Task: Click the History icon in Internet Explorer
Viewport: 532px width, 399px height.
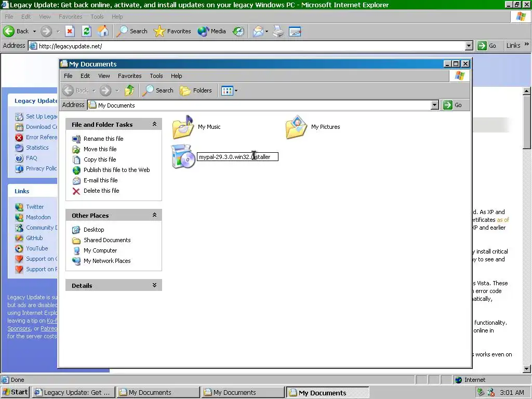Action: point(238,31)
